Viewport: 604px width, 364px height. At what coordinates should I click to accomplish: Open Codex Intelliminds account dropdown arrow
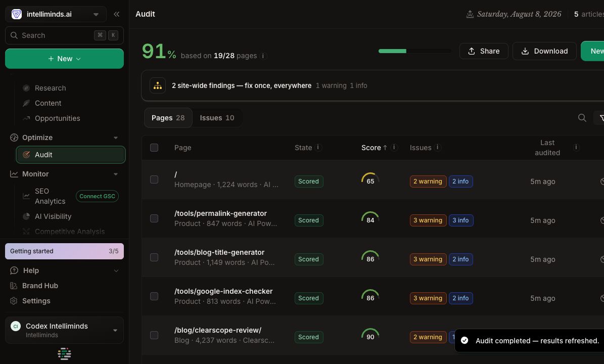[115, 331]
